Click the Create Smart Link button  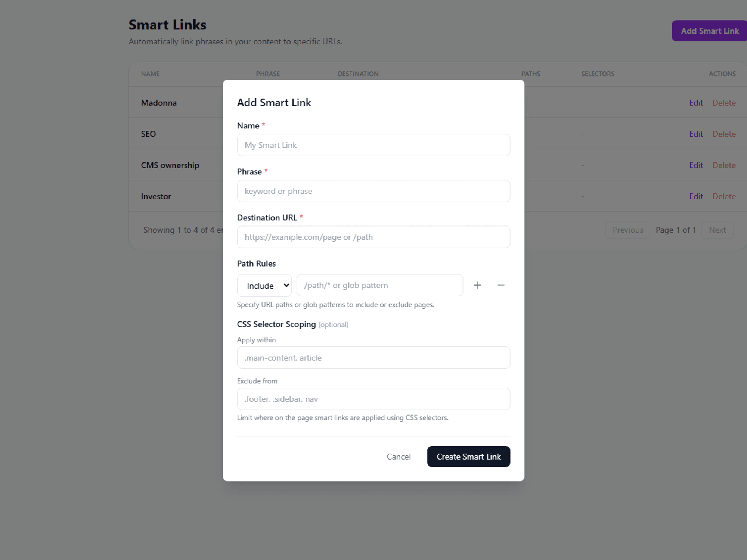[468, 457]
